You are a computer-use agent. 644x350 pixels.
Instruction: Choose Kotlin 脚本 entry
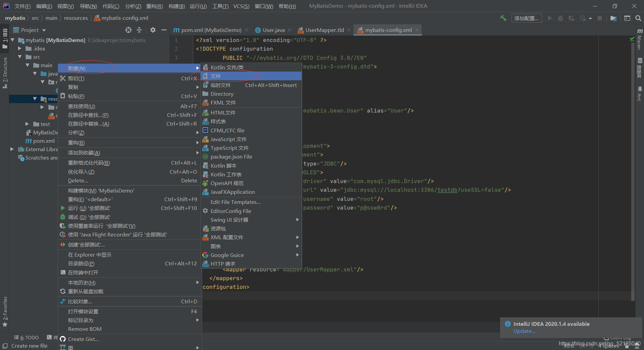[251, 166]
